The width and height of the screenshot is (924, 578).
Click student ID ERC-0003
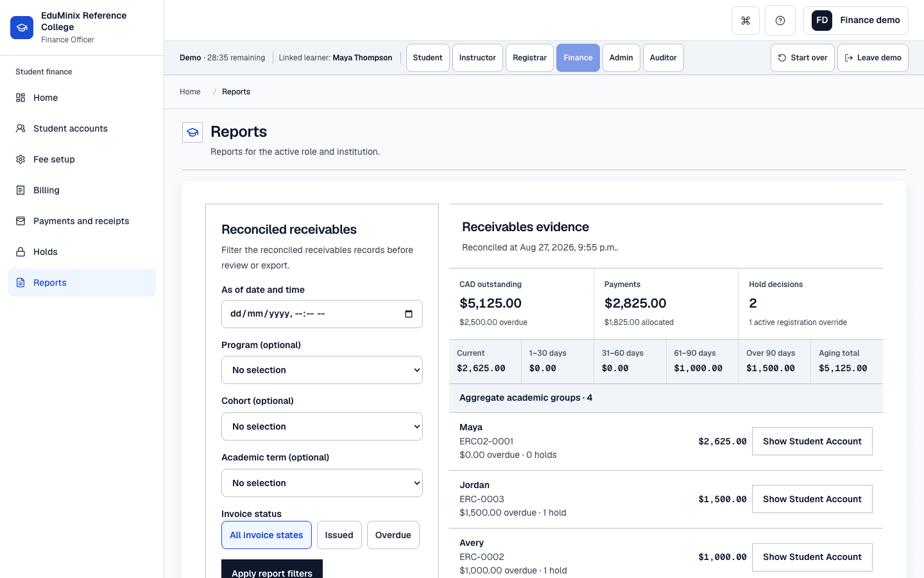click(482, 499)
